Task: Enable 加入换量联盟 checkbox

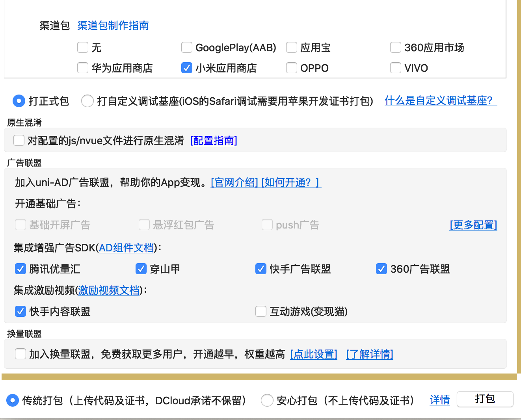Action: (20, 354)
